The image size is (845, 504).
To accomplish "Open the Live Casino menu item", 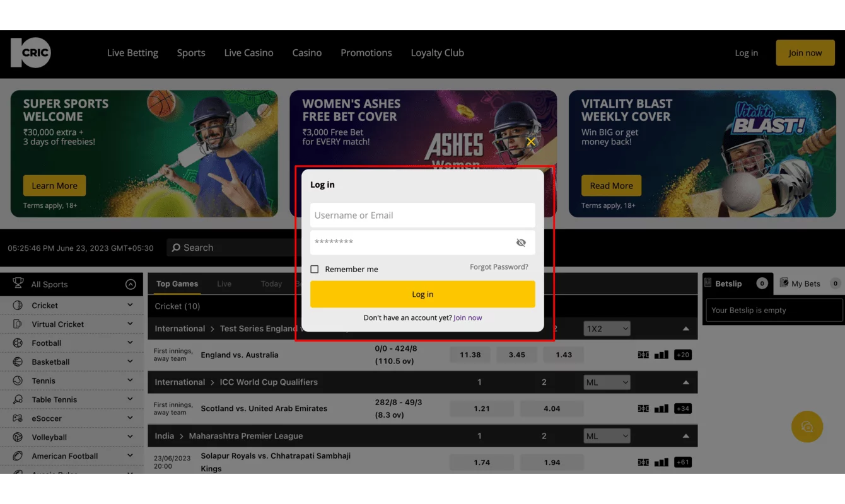I will [248, 53].
